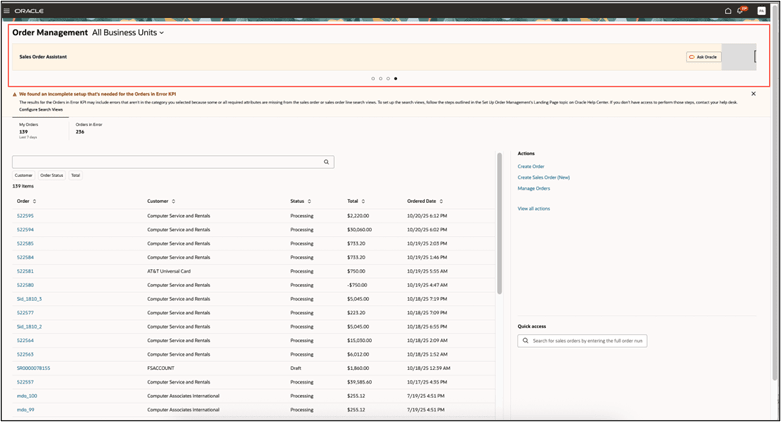The image size is (781, 422).
Task: Switch to the Orders in Error KPI tab
Action: (x=89, y=129)
